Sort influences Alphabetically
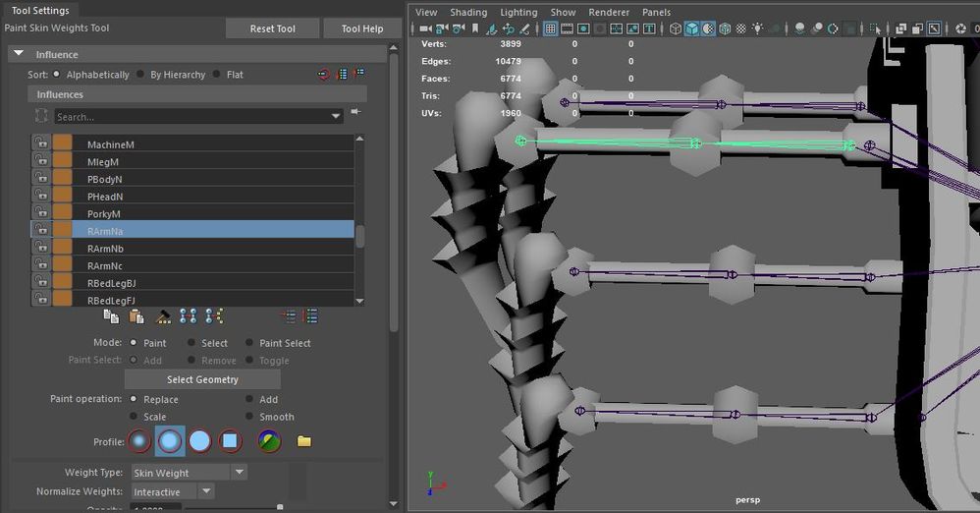The image size is (980, 513). click(x=57, y=74)
